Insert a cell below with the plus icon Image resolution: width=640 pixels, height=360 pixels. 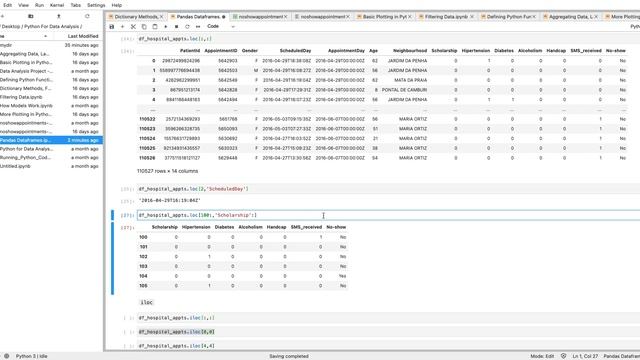tap(122, 27)
